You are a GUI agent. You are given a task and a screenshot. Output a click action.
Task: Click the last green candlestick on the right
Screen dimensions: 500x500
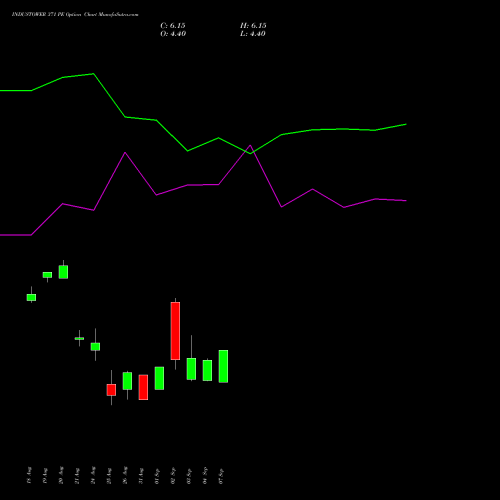[x=223, y=366]
